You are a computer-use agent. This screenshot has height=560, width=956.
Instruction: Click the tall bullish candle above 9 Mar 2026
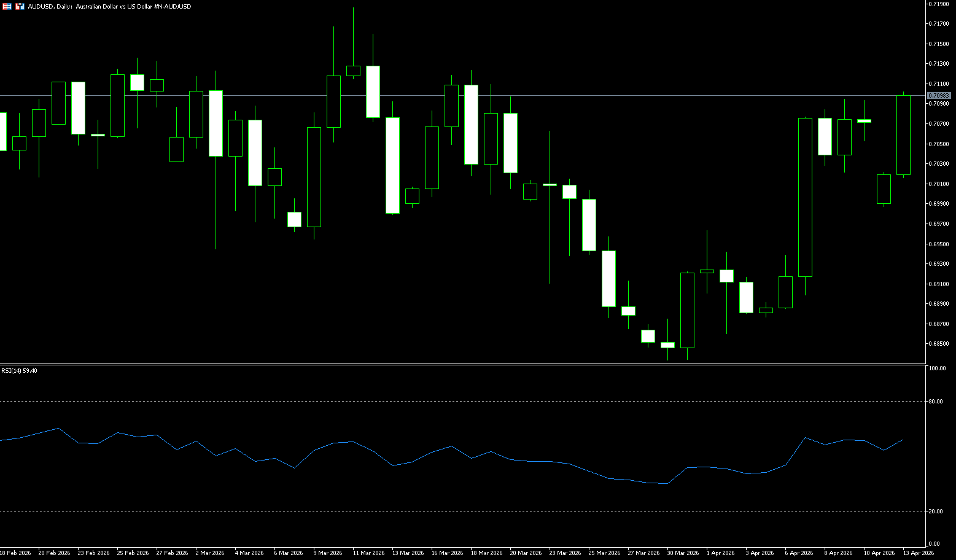point(314,177)
